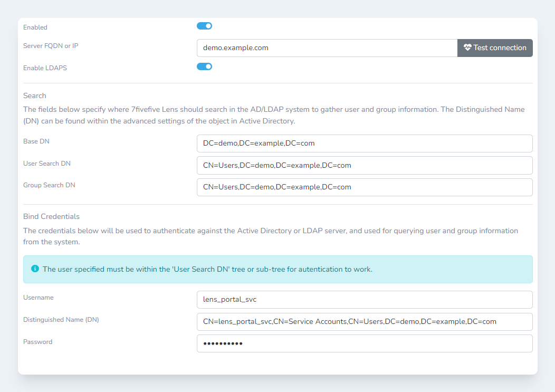Toggle the Enabled switch
This screenshot has height=392, width=555.
(x=204, y=26)
